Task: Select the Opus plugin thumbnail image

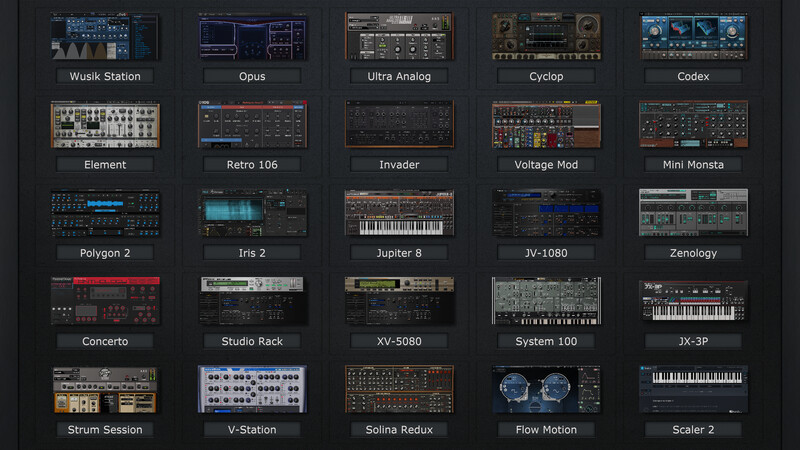Action: tap(252, 36)
